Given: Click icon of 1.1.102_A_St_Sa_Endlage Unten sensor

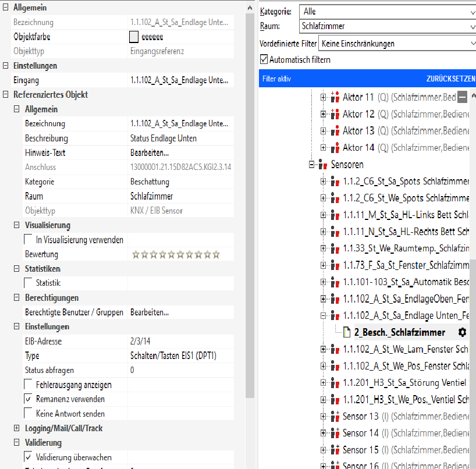Looking at the screenshot, I should [335, 316].
